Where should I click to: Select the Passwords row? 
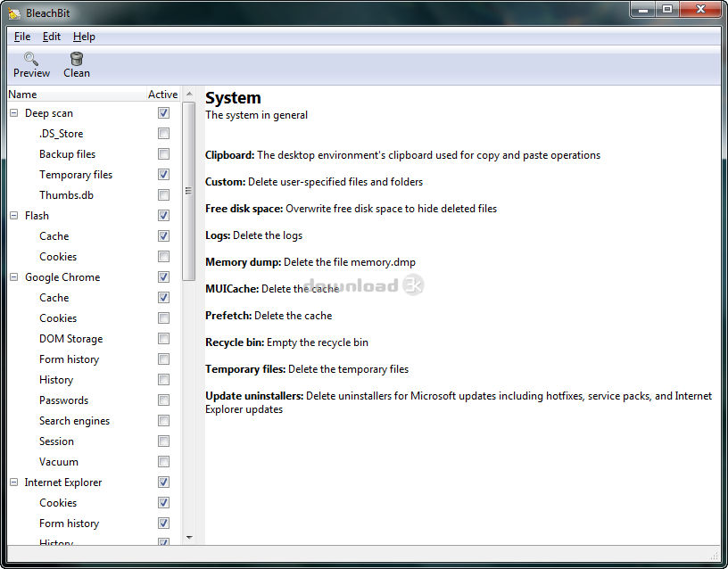click(x=95, y=400)
